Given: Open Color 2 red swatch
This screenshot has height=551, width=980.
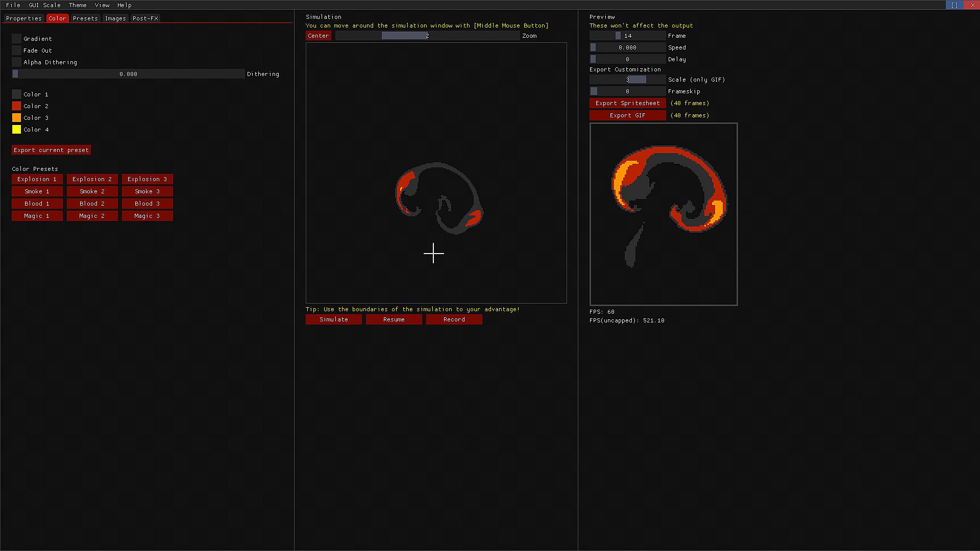Looking at the screenshot, I should click(17, 106).
